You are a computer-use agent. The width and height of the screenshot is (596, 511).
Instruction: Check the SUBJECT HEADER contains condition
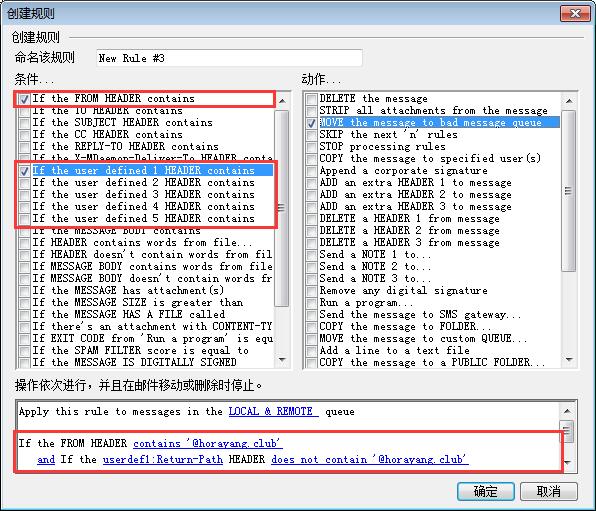coord(24,123)
